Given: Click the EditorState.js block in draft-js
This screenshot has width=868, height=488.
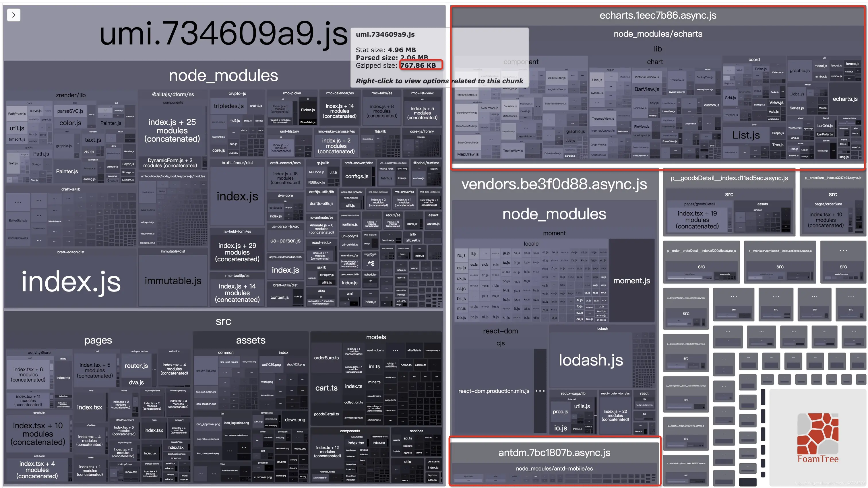Looking at the screenshot, I should (x=18, y=221).
